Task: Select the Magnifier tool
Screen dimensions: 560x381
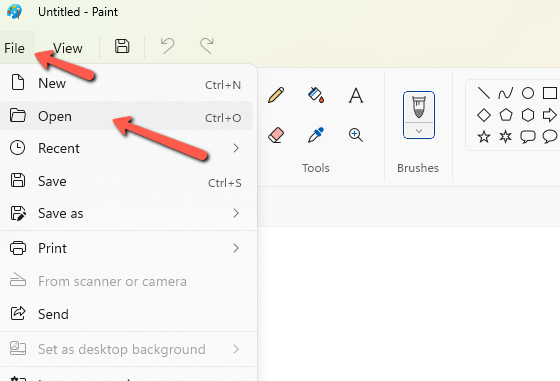Action: [356, 135]
